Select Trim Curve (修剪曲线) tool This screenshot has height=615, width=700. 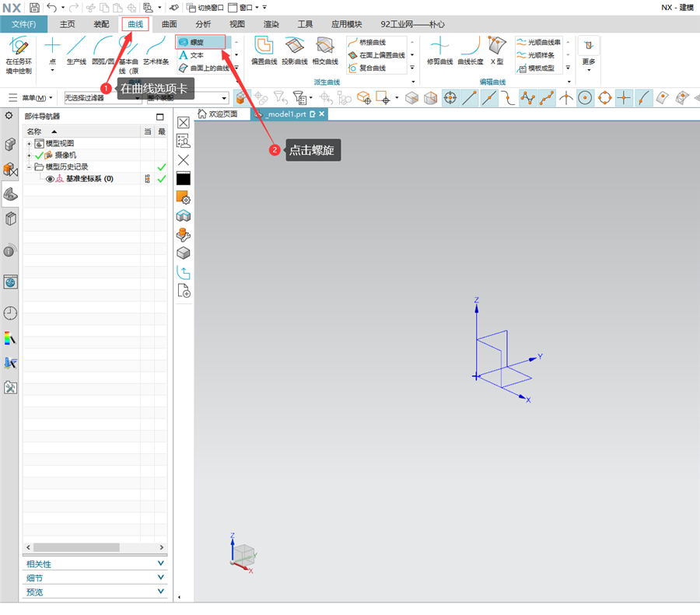[439, 51]
